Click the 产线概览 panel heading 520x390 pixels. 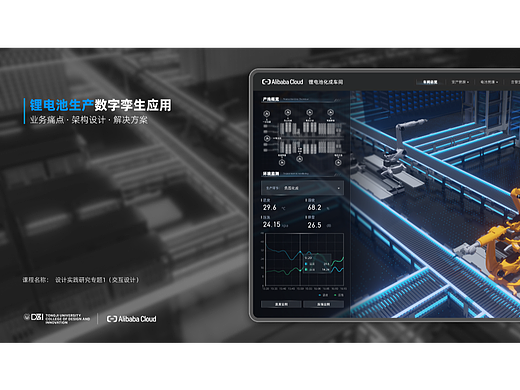coord(271,99)
